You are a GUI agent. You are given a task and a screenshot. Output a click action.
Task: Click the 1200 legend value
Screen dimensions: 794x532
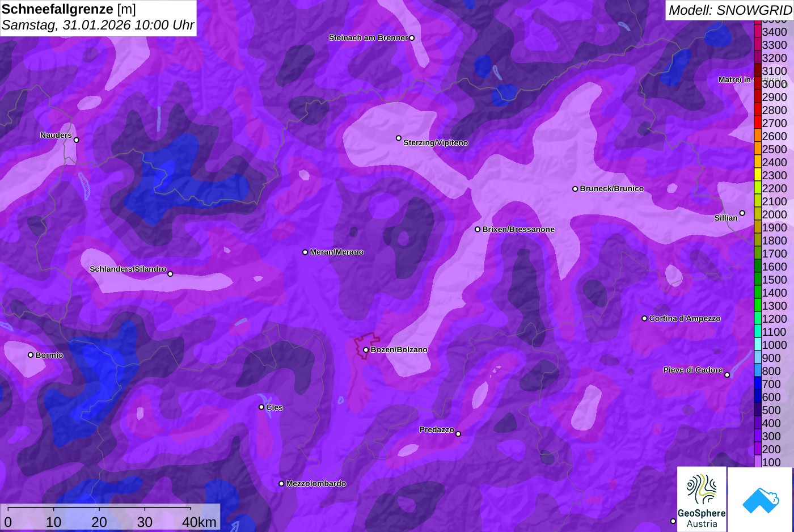point(774,319)
